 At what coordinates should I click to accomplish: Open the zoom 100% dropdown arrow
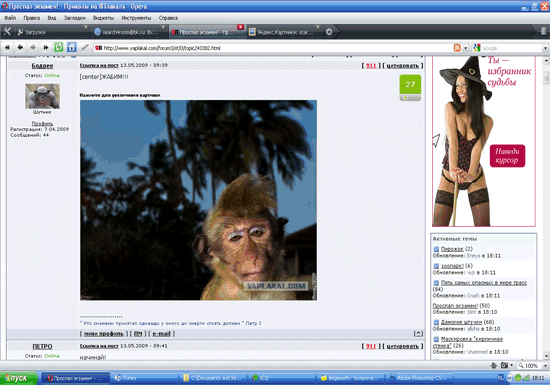click(545, 365)
